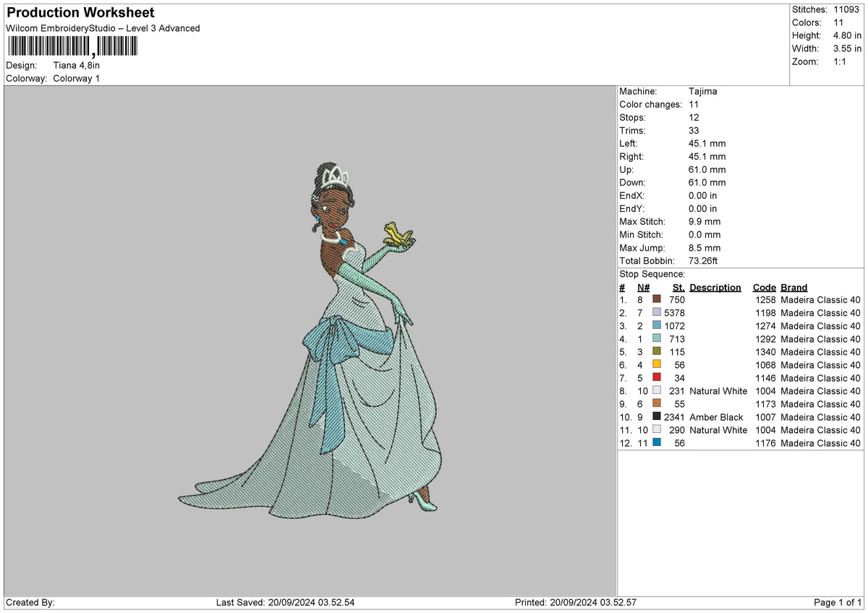
Task: Click 'Page 1 of 1' in footer
Action: pyautogui.click(x=838, y=602)
